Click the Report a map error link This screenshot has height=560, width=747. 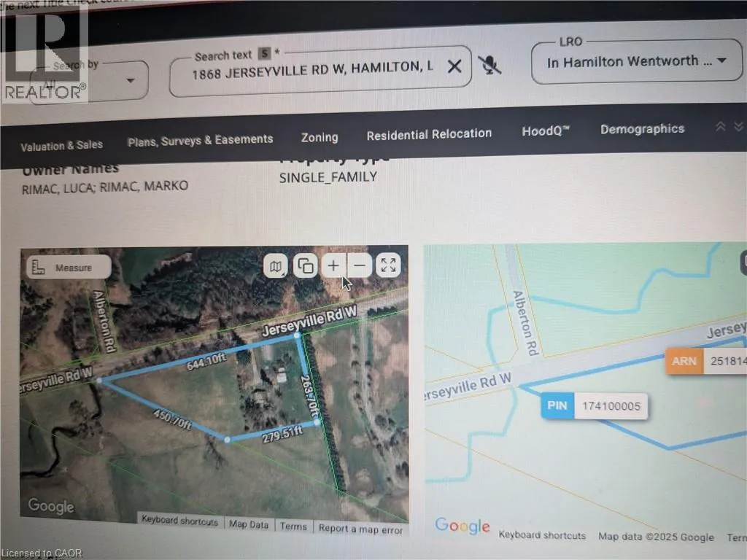pyautogui.click(x=360, y=529)
